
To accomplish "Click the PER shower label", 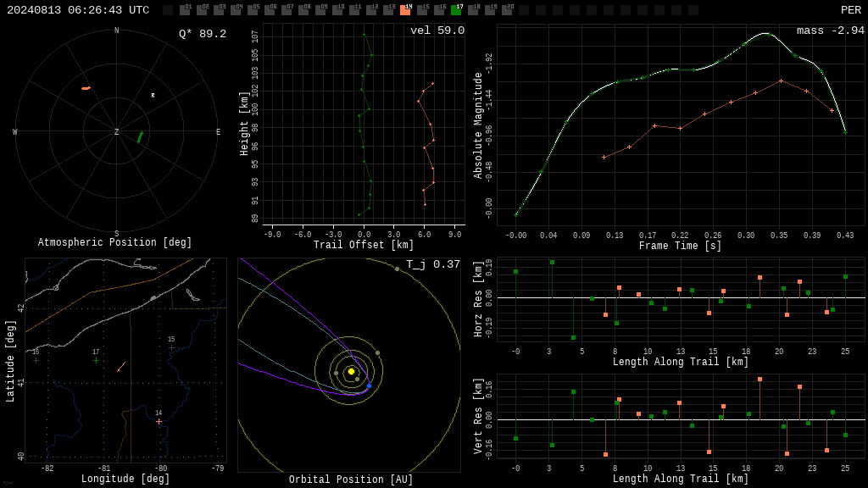I will (x=851, y=10).
